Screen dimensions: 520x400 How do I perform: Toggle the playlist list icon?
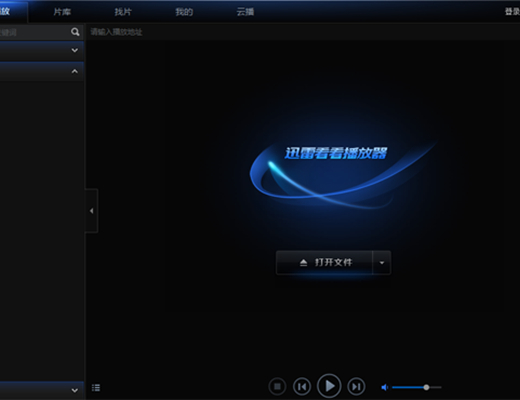click(96, 388)
